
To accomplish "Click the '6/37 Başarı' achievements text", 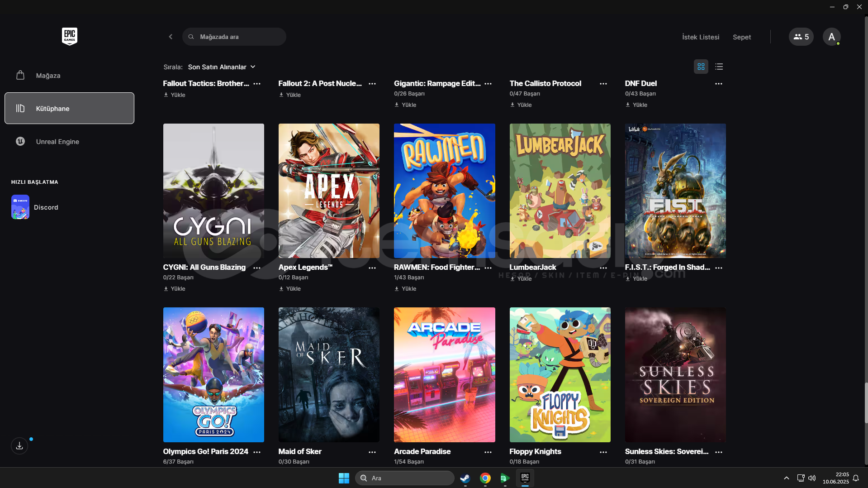I will (178, 462).
